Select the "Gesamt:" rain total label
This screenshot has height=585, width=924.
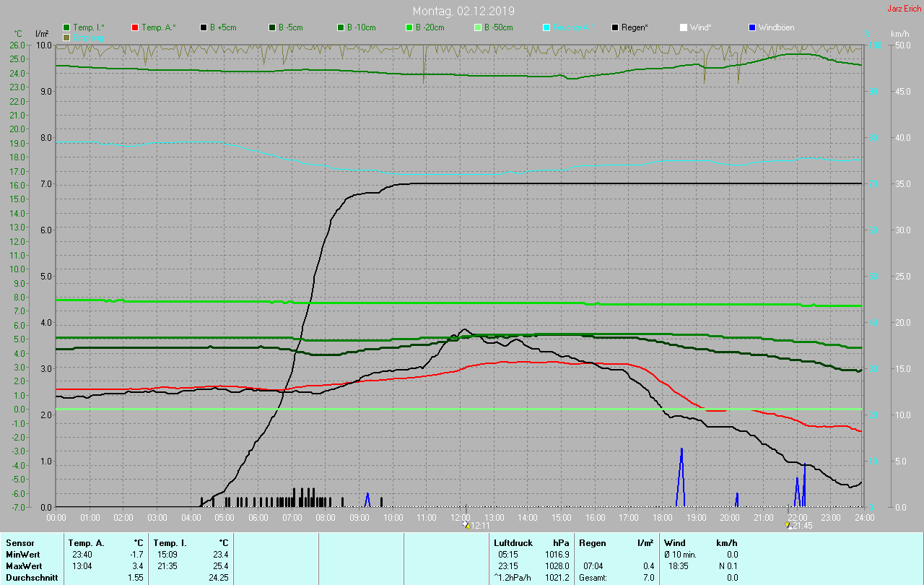tap(593, 578)
